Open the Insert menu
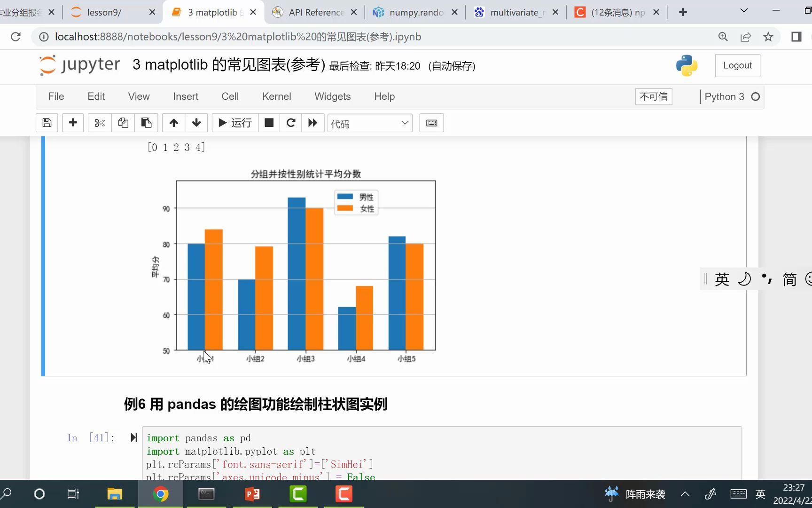812x508 pixels. tap(186, 96)
